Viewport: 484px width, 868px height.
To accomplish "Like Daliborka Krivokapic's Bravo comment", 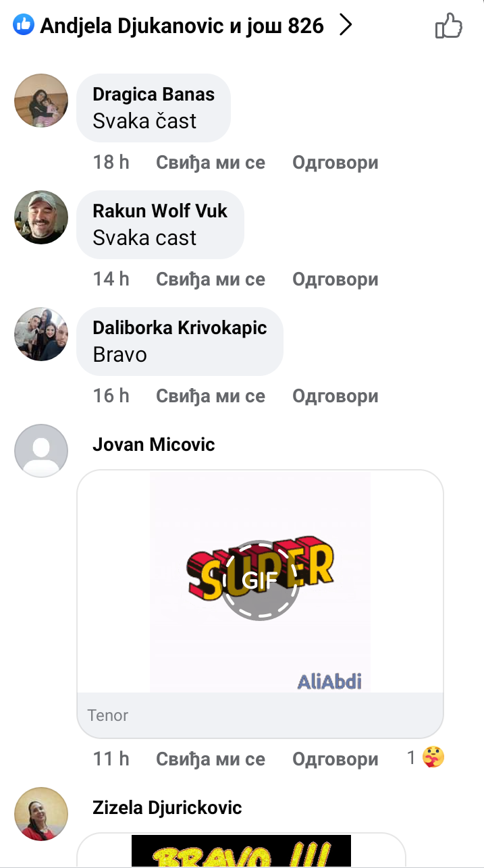I will (x=211, y=396).
